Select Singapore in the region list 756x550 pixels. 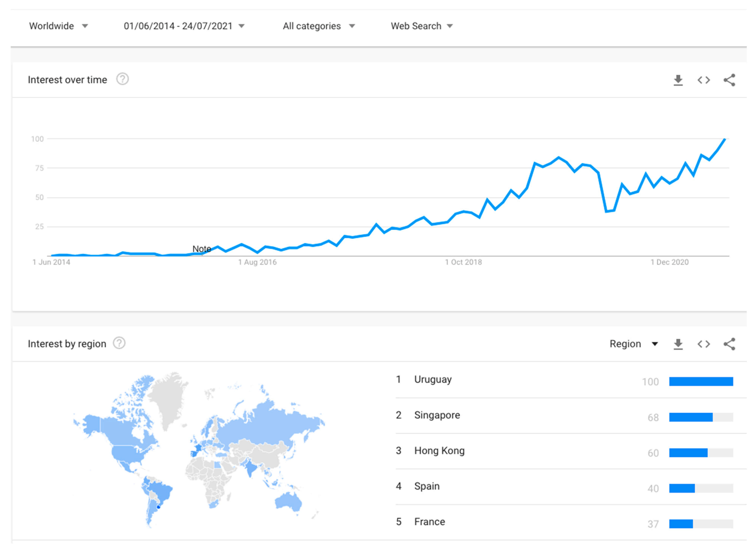[437, 415]
